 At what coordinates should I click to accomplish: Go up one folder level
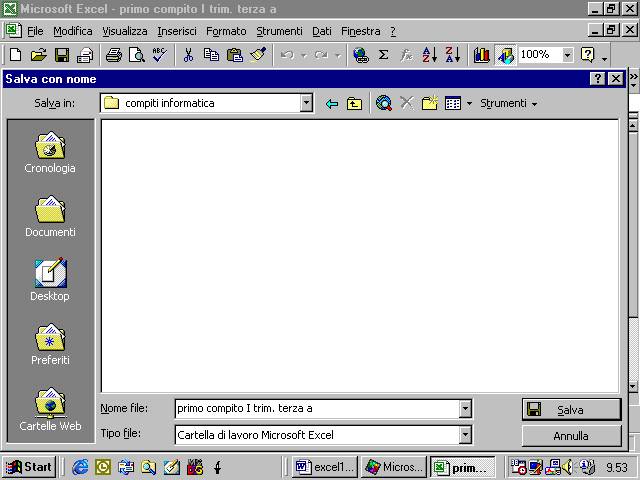tap(354, 104)
